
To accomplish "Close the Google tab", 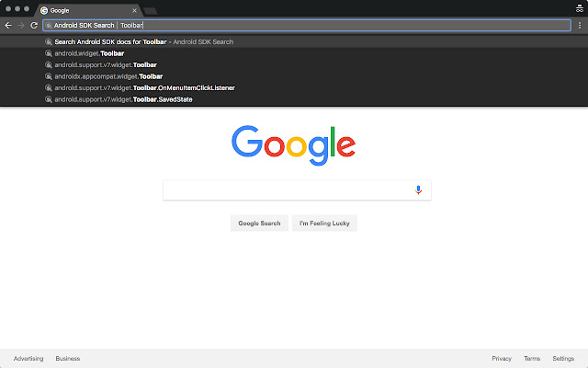I will click(134, 10).
